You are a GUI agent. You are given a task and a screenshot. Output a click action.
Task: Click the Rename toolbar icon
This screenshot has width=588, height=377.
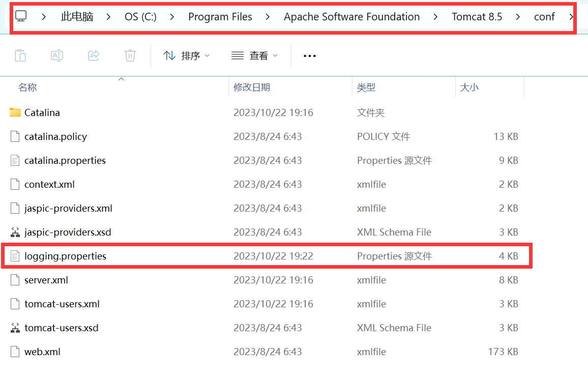tap(56, 55)
